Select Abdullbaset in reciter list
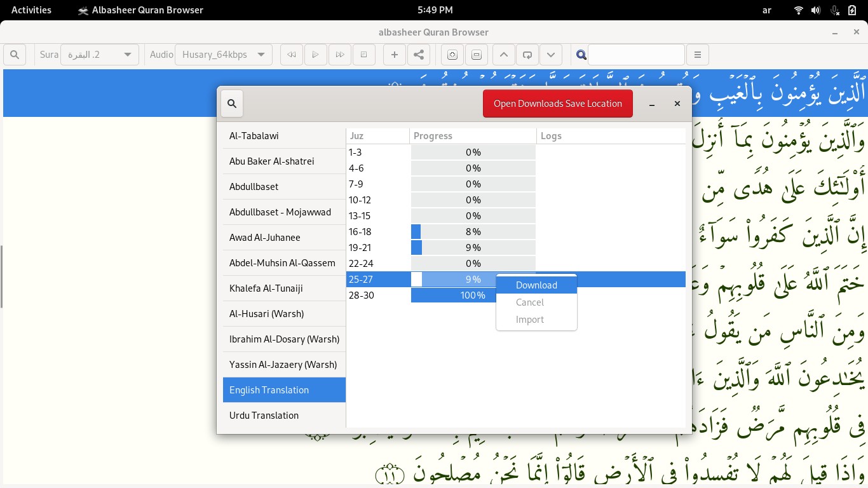 tap(284, 187)
